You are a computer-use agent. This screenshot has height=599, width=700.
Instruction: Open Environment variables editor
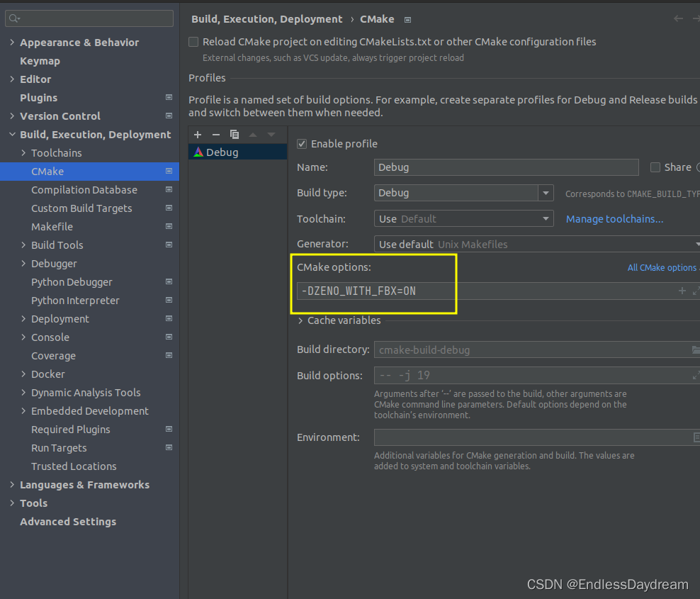695,437
